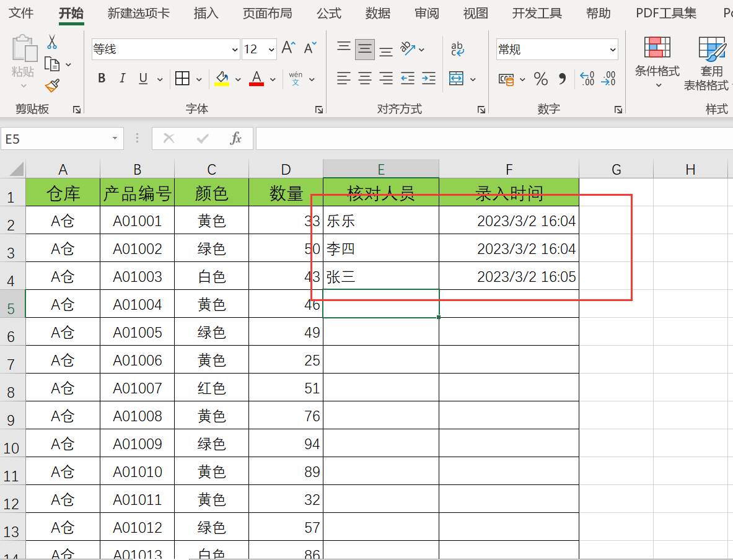Expand the Name Box dropdown arrow
Image resolution: width=733 pixels, height=560 pixels.
115,138
